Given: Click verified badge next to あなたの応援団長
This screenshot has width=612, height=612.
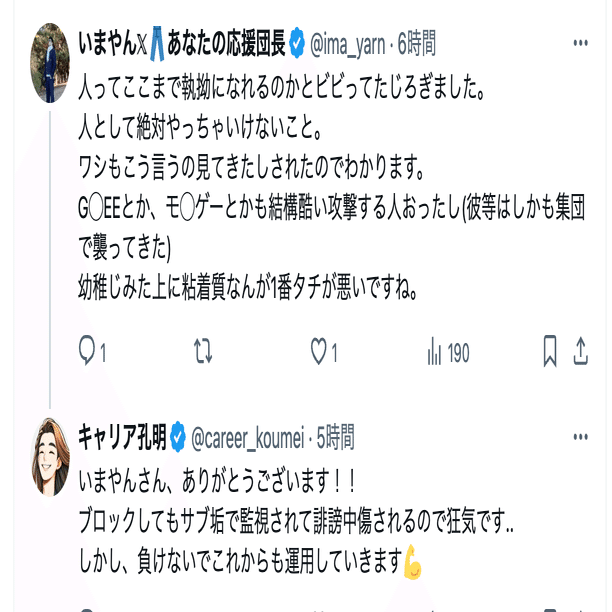Looking at the screenshot, I should click(x=297, y=43).
